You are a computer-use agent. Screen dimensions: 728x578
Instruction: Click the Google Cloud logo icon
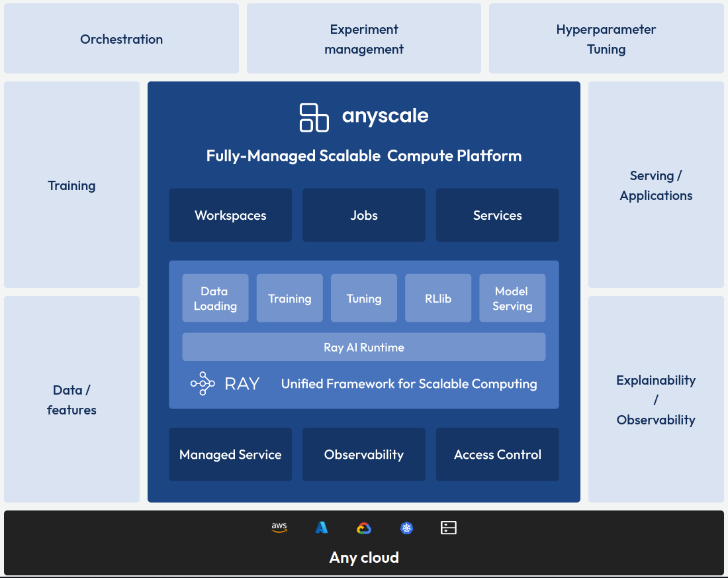coord(364,528)
